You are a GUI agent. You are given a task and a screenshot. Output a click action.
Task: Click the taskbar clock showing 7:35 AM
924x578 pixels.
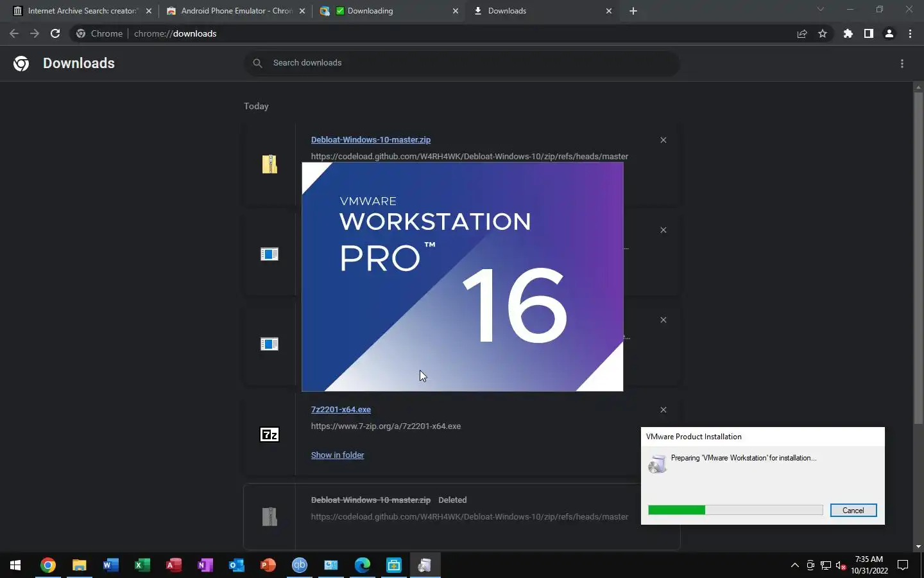click(869, 565)
